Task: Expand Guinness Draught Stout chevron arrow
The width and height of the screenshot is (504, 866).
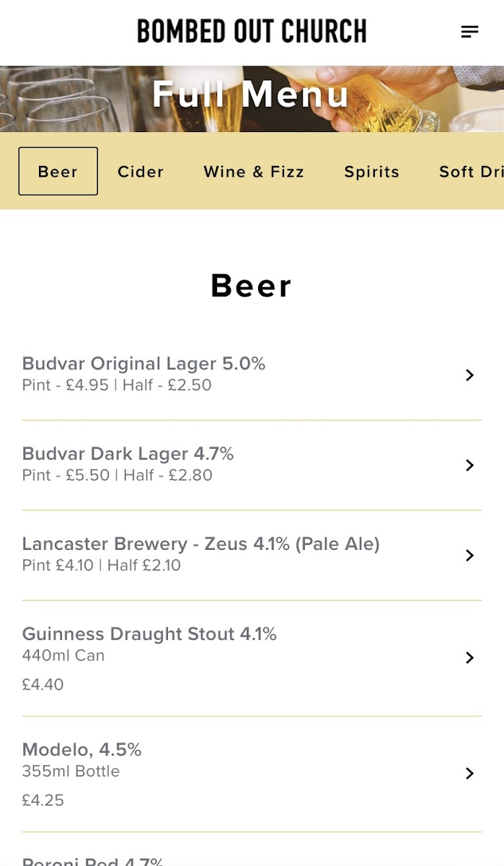Action: click(x=469, y=657)
